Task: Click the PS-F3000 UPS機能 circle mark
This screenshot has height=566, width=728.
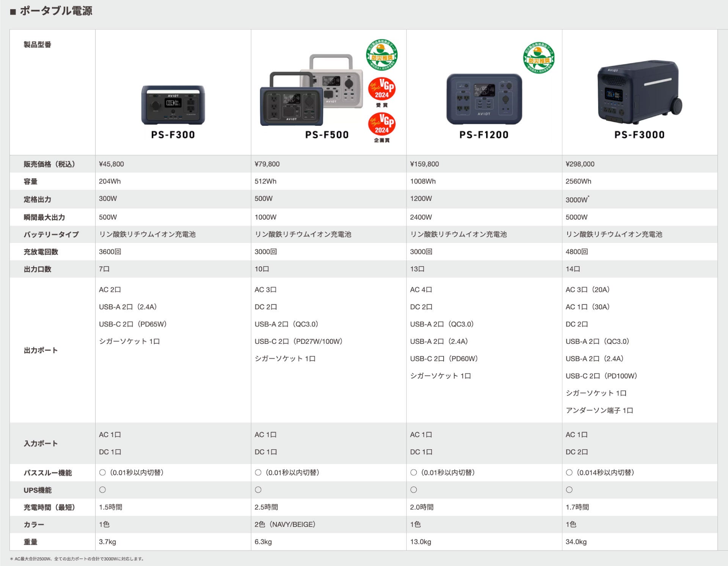Action: click(x=569, y=490)
